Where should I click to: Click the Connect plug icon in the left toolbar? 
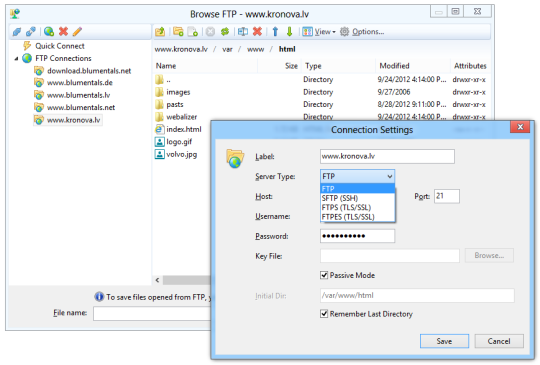(17, 32)
